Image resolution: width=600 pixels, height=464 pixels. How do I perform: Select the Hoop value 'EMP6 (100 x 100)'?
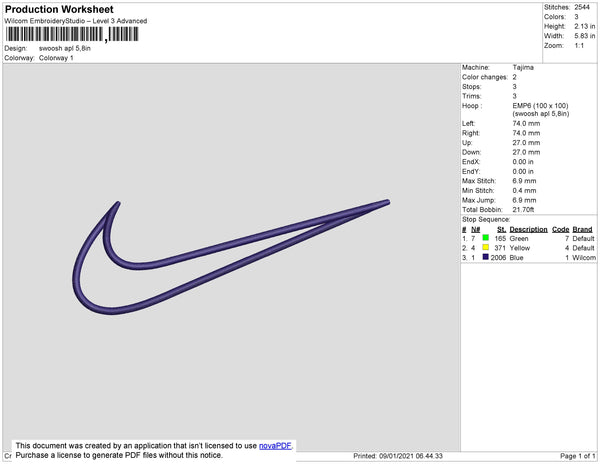coord(540,106)
